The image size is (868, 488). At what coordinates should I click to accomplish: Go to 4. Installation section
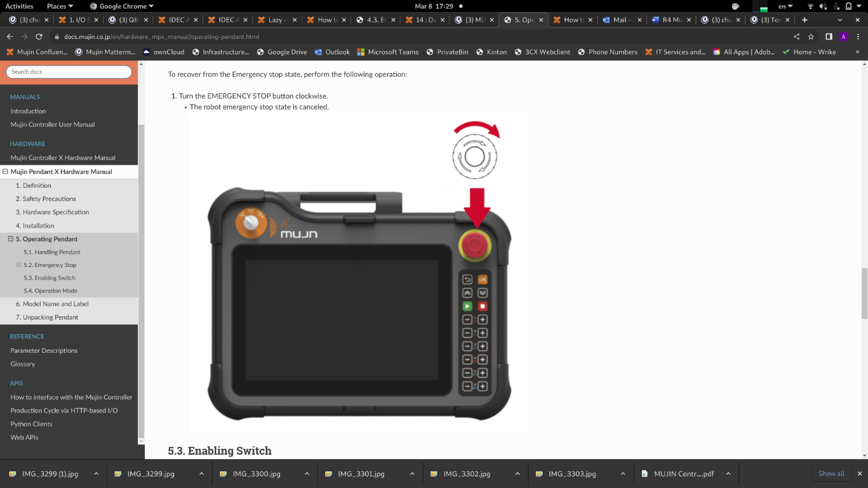click(35, 226)
